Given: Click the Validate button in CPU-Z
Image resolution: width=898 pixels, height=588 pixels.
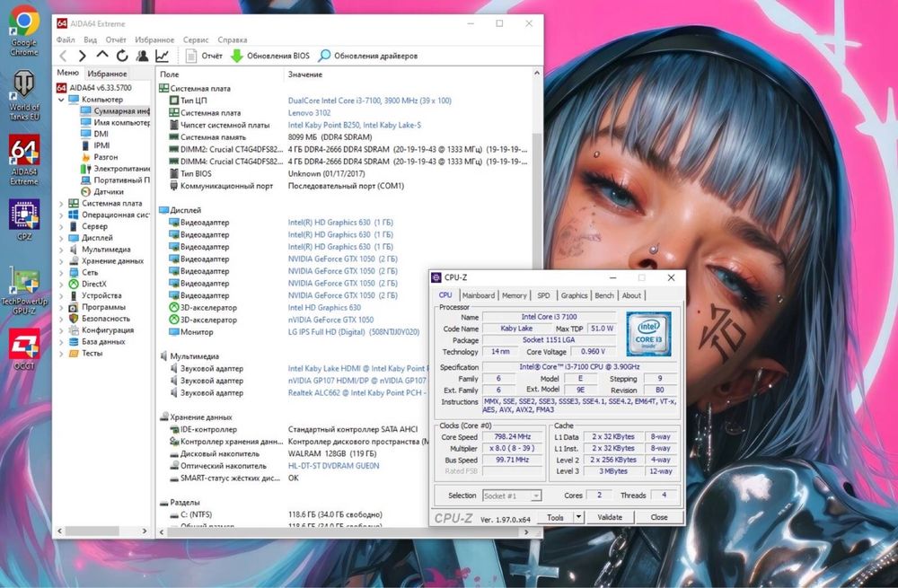Looking at the screenshot, I should point(610,517).
